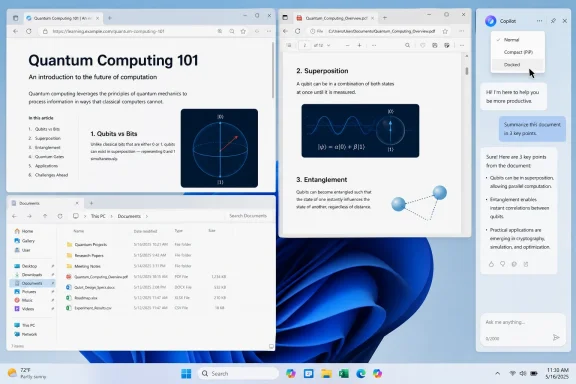This screenshot has width=576, height=384.
Task: Click the PDF page number field
Action: (305, 45)
